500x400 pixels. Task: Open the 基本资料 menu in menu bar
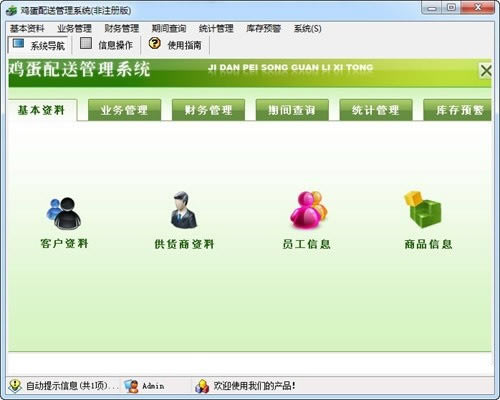[x=27, y=29]
